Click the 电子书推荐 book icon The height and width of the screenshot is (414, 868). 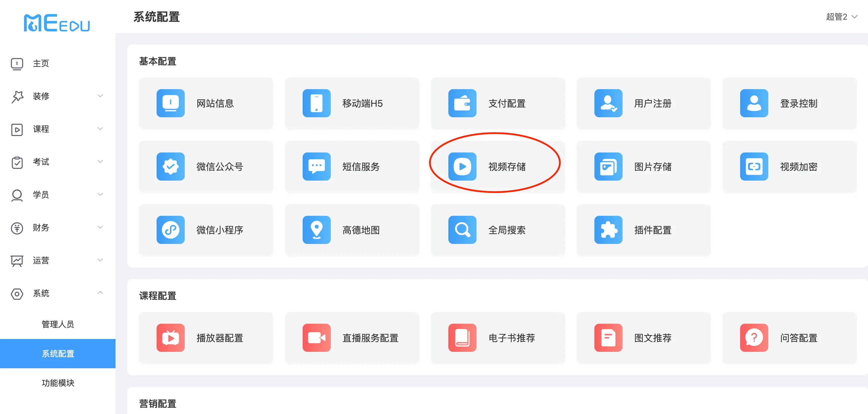click(x=462, y=337)
